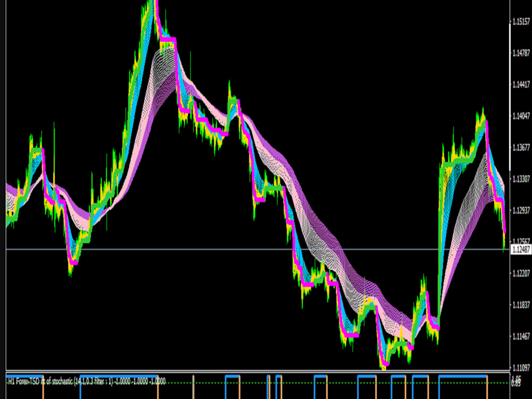Image resolution: width=532 pixels, height=399 pixels.
Task: Click the 1.14787 price axis label
Action: [x=521, y=53]
